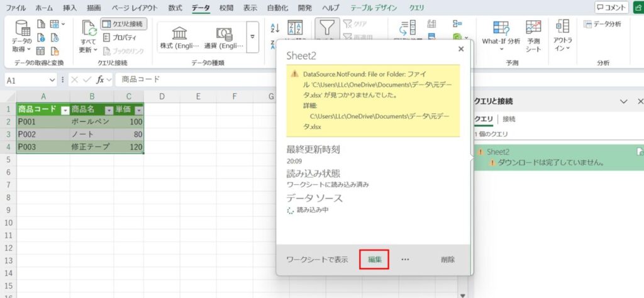This screenshot has height=298, width=644.
Task: Click 編集 in the Sheet2 query popup
Action: coord(375,259)
